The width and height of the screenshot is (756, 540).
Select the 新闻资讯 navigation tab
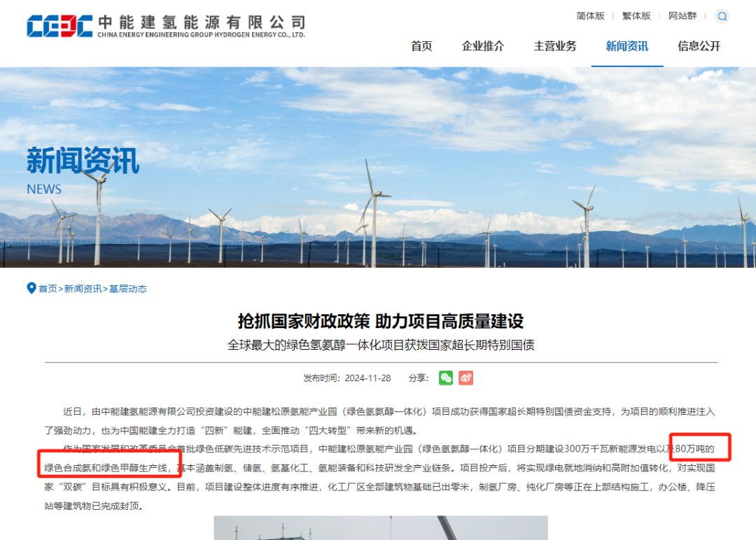pyautogui.click(x=626, y=46)
